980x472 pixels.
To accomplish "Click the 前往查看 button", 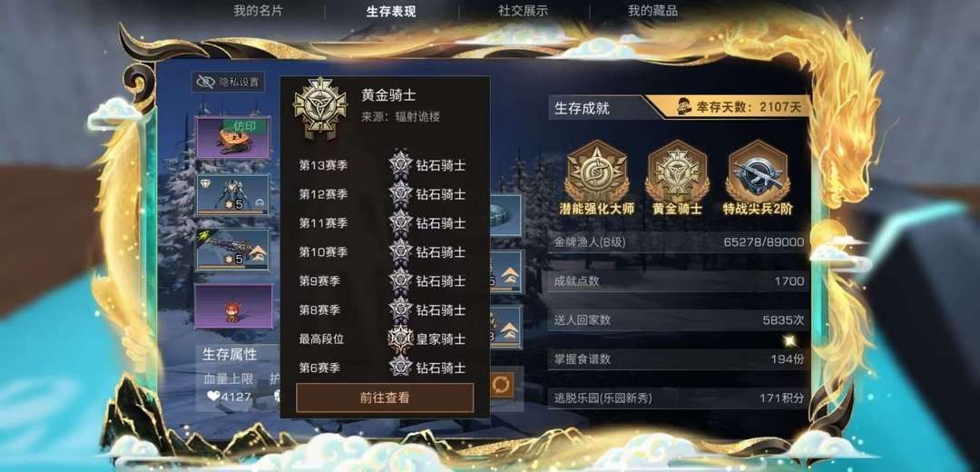I will coord(385,398).
